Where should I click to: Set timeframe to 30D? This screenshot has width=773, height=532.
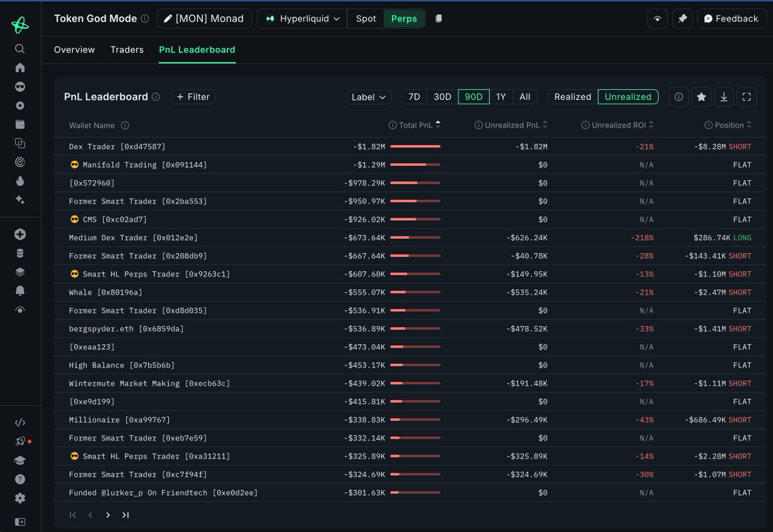pos(443,97)
